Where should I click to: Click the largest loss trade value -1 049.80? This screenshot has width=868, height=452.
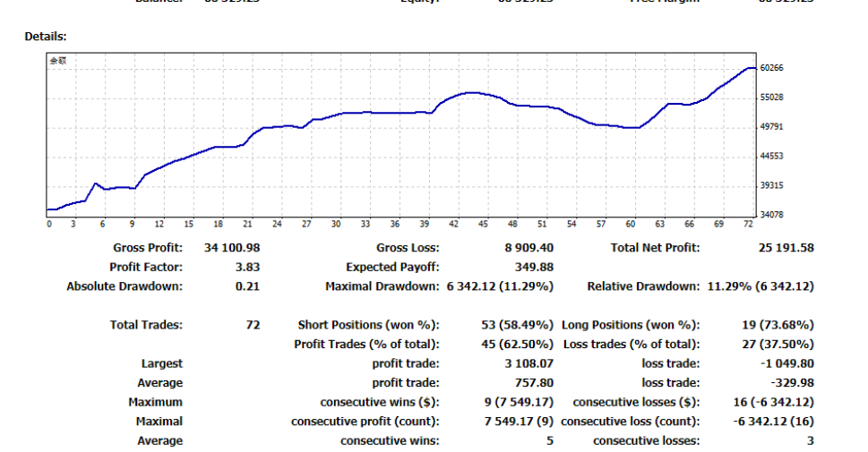[786, 363]
